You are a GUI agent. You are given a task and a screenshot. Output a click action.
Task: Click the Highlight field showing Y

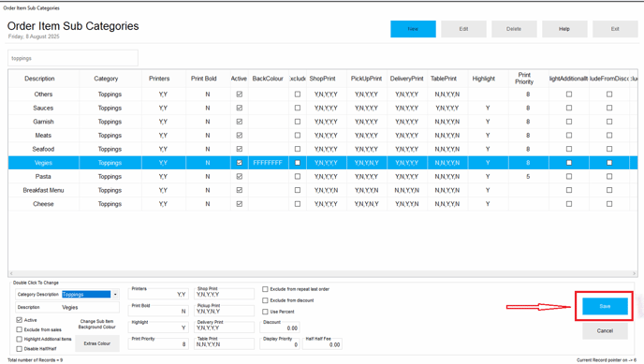pyautogui.click(x=158, y=328)
